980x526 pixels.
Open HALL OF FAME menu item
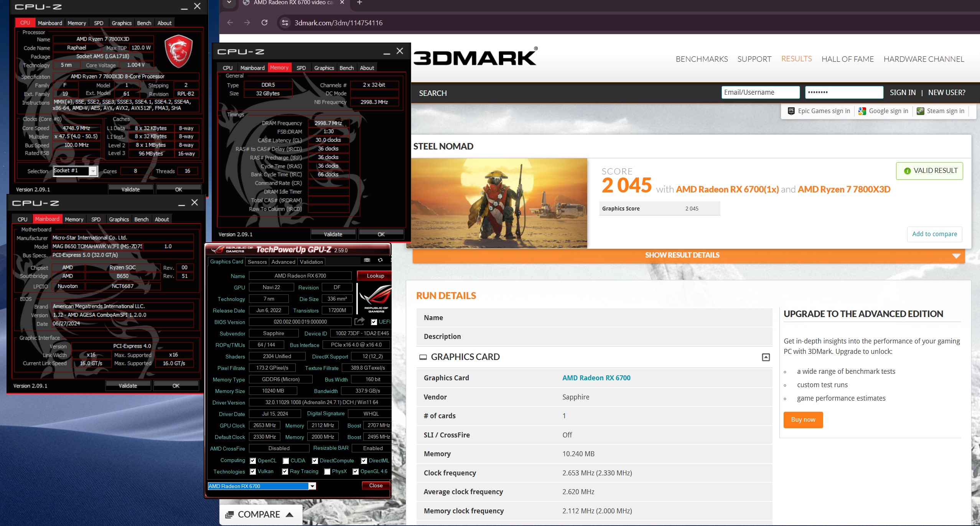click(x=847, y=59)
